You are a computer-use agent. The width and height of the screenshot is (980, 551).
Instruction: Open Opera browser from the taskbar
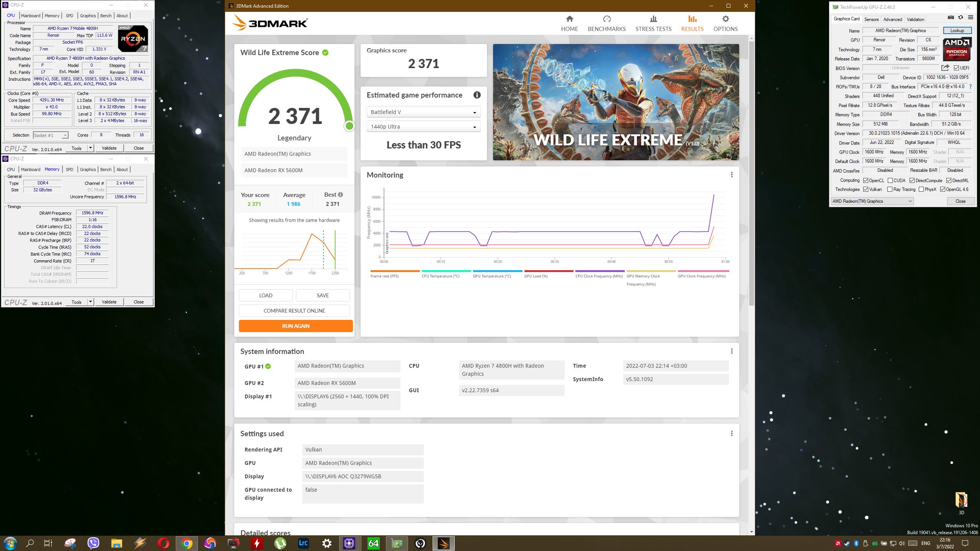163,543
